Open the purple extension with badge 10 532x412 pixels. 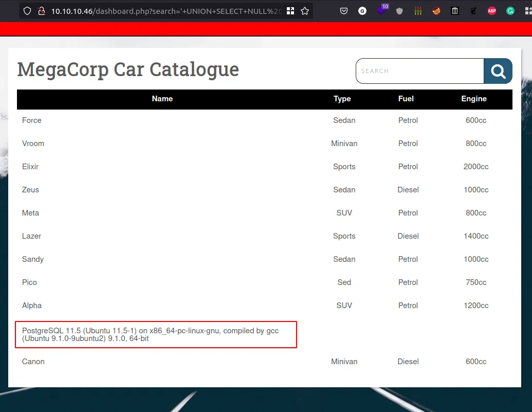(x=381, y=11)
